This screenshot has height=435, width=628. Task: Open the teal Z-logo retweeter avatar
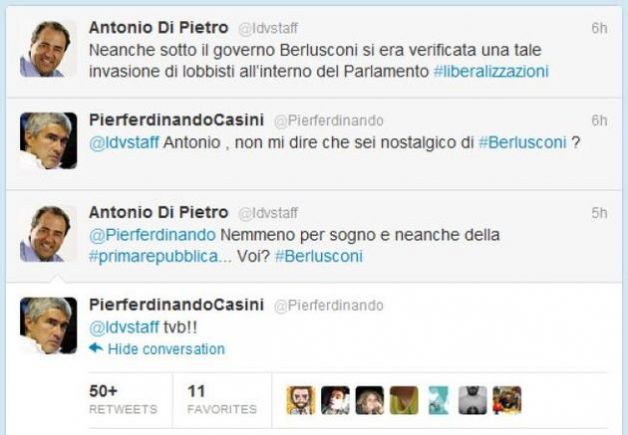pos(438,400)
